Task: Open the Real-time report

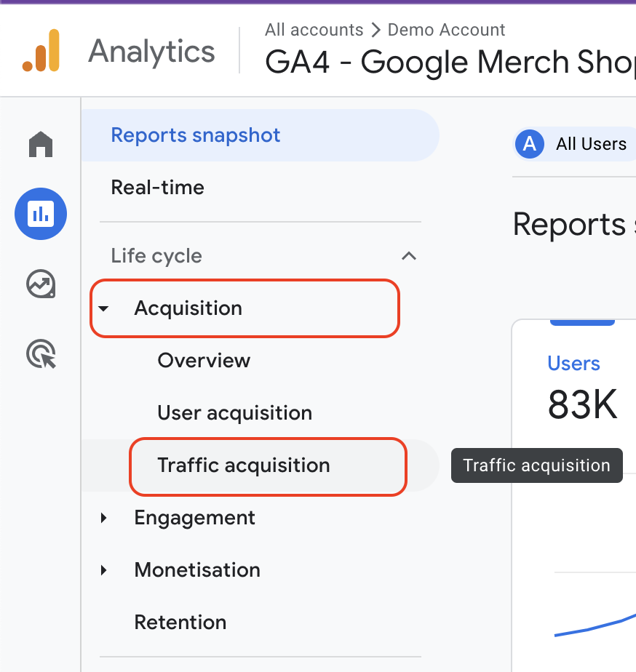Action: click(x=157, y=188)
